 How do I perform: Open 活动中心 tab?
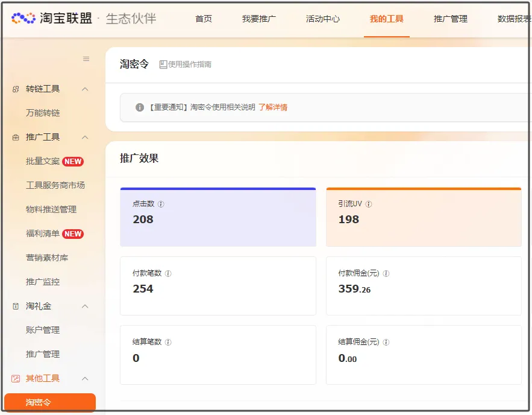tap(323, 19)
